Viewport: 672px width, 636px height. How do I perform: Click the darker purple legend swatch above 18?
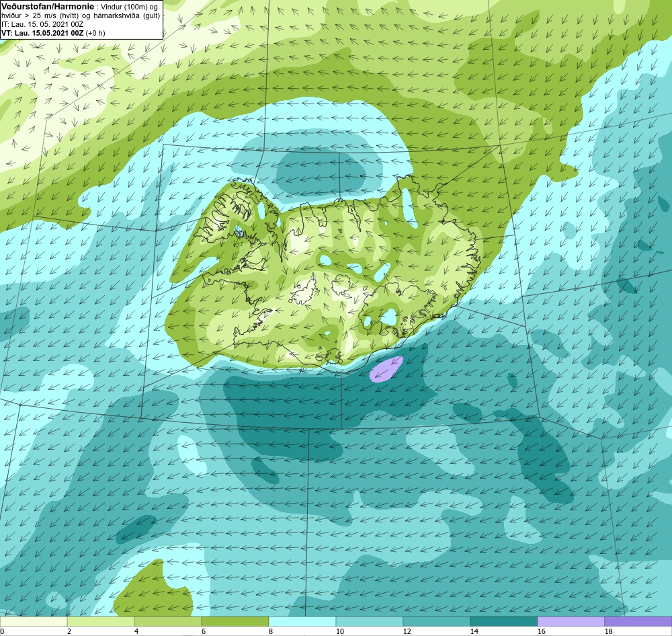[x=638, y=621]
